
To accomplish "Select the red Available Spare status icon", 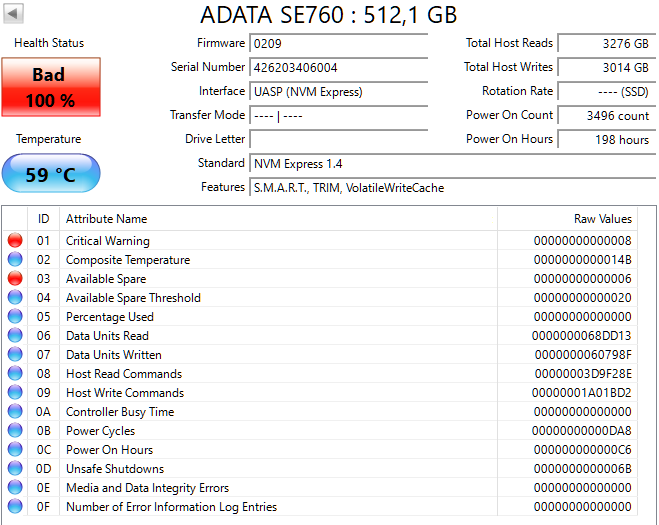I will [15, 278].
